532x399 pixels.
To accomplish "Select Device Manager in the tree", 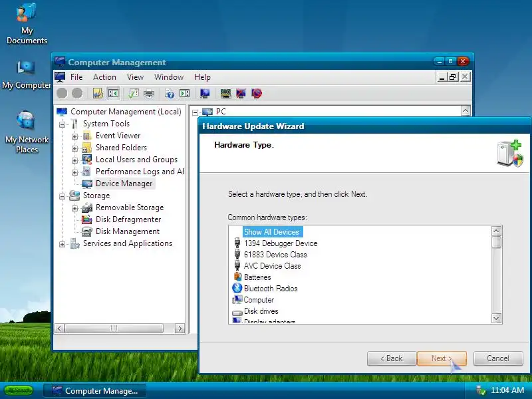I will 124,184.
